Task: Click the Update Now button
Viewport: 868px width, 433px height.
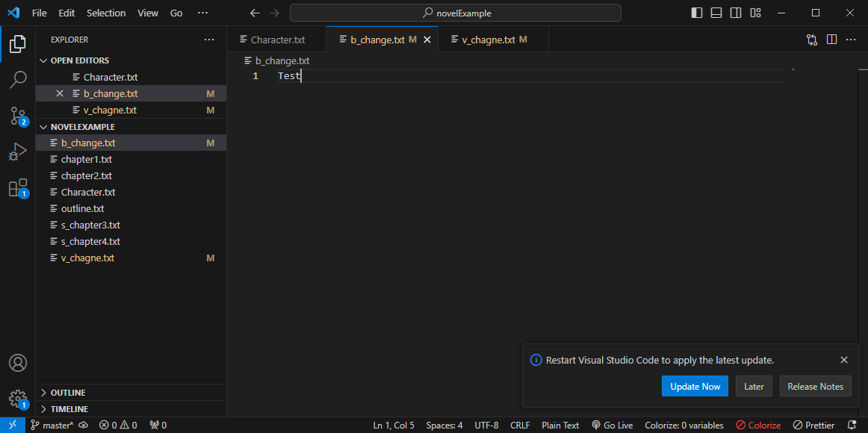Action: pos(695,387)
